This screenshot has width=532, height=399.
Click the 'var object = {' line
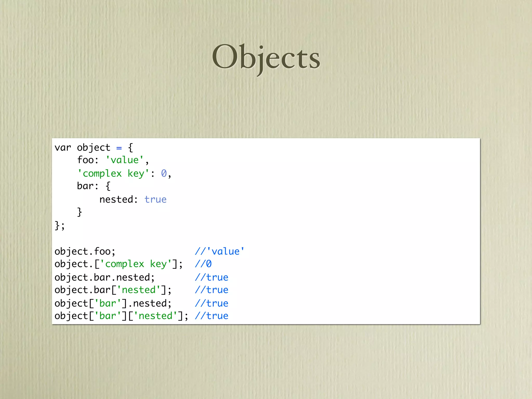point(94,148)
